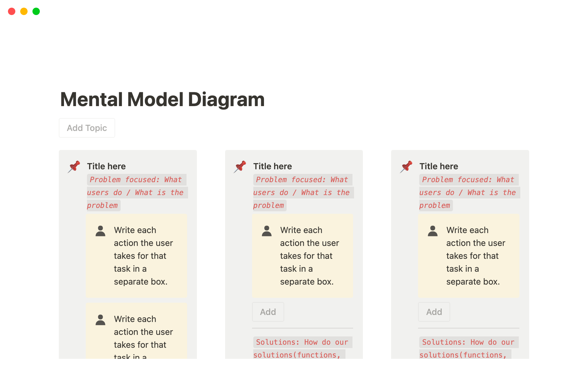Select the "Title here" heading in the left column
This screenshot has height=368, width=588.
[106, 166]
